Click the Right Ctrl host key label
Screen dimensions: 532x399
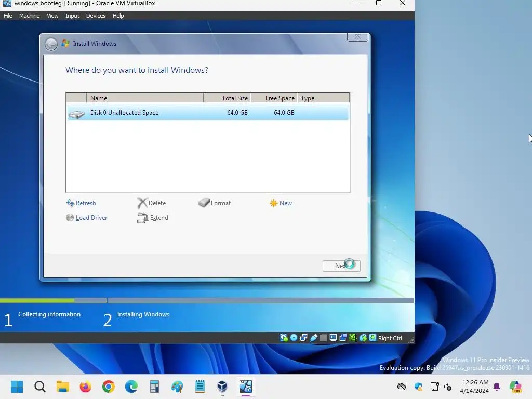[x=390, y=338]
